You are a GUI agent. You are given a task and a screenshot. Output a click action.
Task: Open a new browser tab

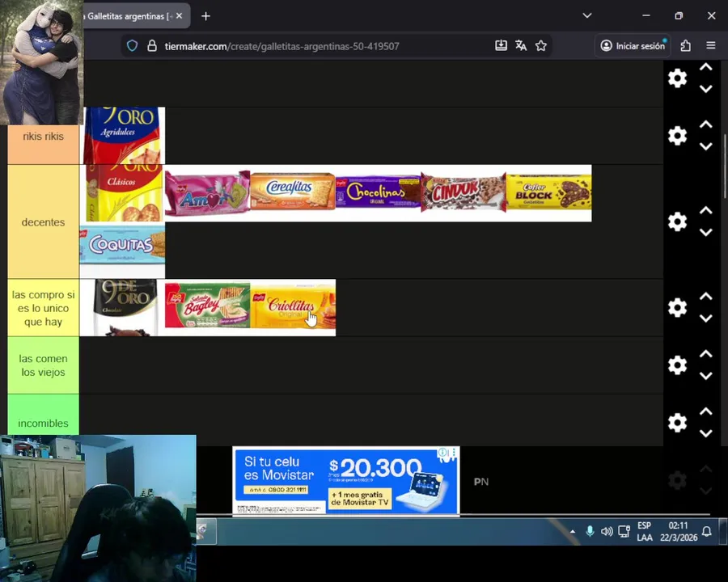205,16
